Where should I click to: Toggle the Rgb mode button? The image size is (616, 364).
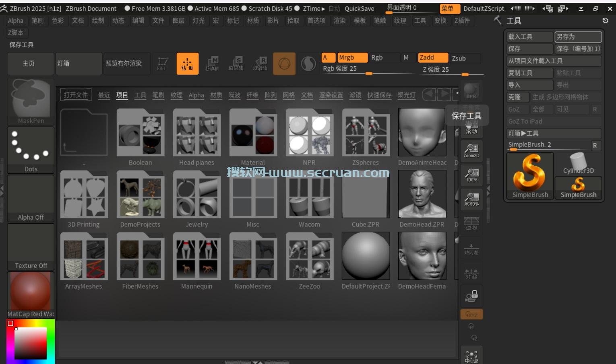[x=384, y=58]
